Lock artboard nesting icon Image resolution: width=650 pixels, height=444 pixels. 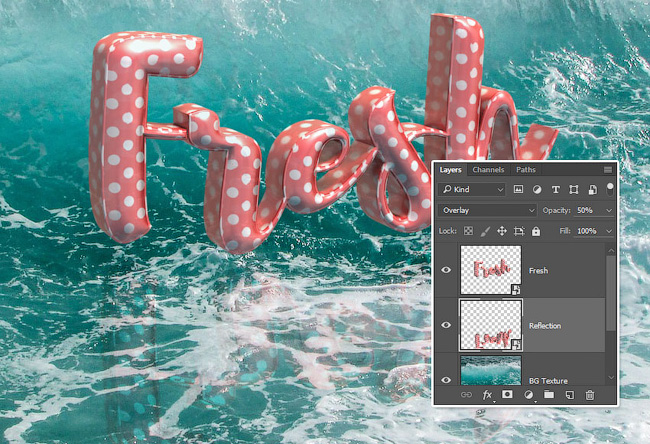519,231
